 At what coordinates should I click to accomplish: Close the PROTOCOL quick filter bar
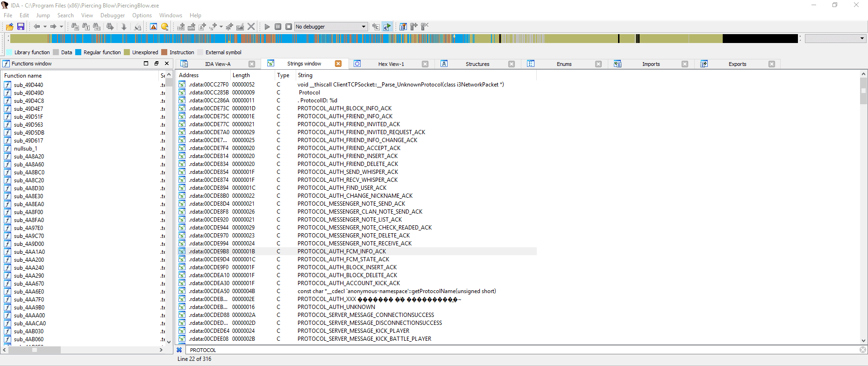tap(179, 350)
